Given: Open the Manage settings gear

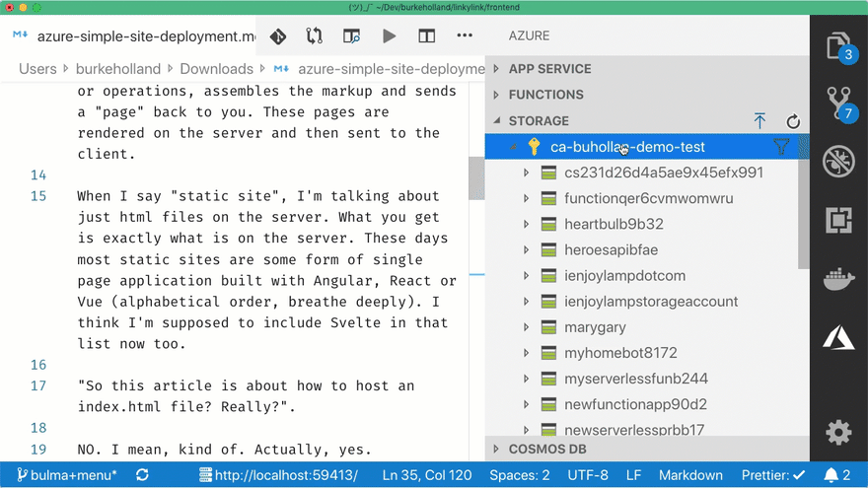Looking at the screenshot, I should pyautogui.click(x=838, y=432).
